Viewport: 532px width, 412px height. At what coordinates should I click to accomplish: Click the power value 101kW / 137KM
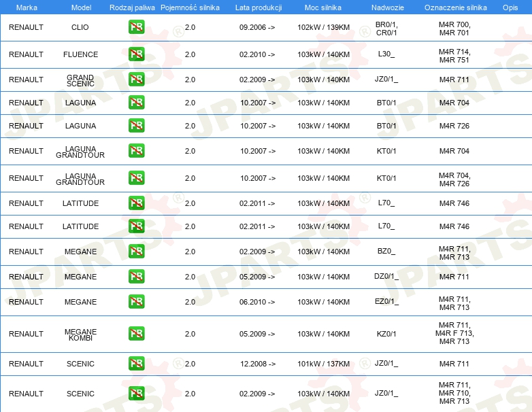323,364
